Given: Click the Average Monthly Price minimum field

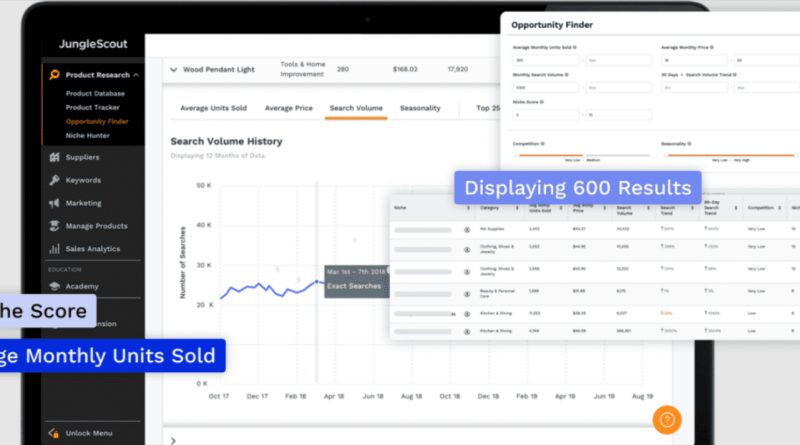Looking at the screenshot, I should click(x=694, y=60).
